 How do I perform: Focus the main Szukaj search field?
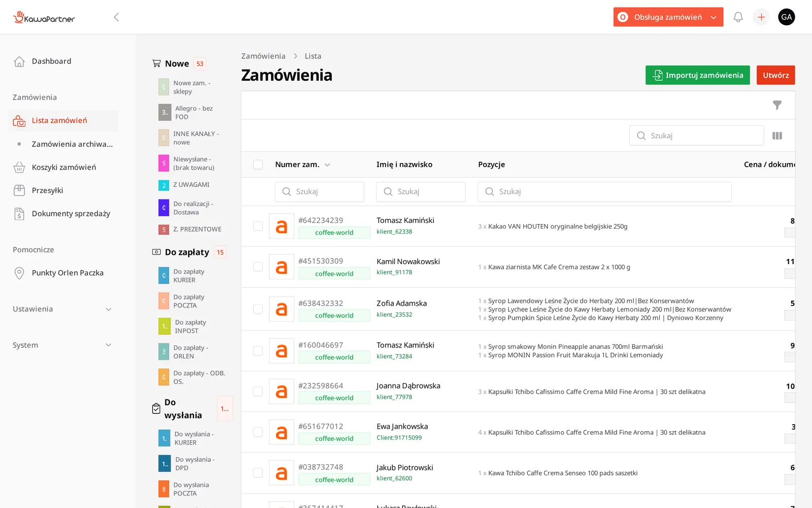point(696,136)
